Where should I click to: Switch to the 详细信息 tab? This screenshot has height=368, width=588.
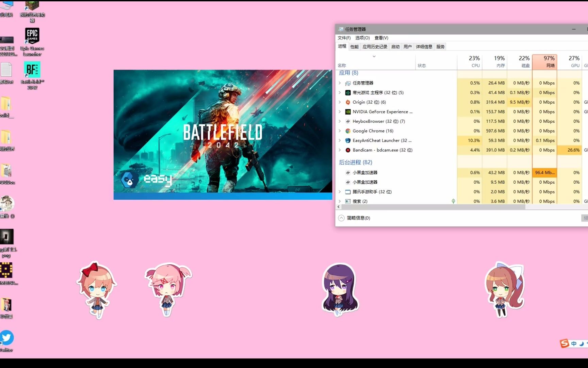pos(424,47)
